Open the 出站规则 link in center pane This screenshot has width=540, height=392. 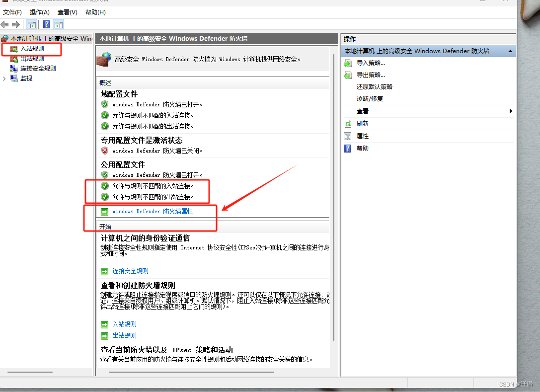(x=124, y=335)
